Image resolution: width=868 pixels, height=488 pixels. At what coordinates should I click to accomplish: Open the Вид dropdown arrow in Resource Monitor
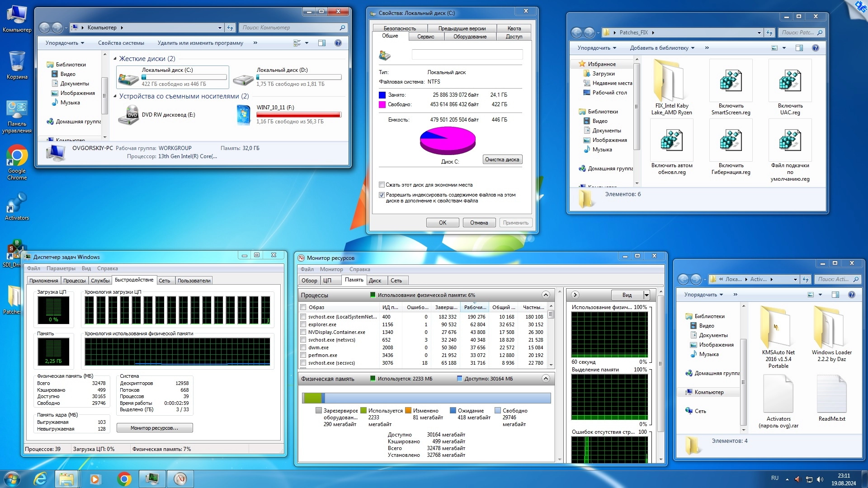coord(646,295)
